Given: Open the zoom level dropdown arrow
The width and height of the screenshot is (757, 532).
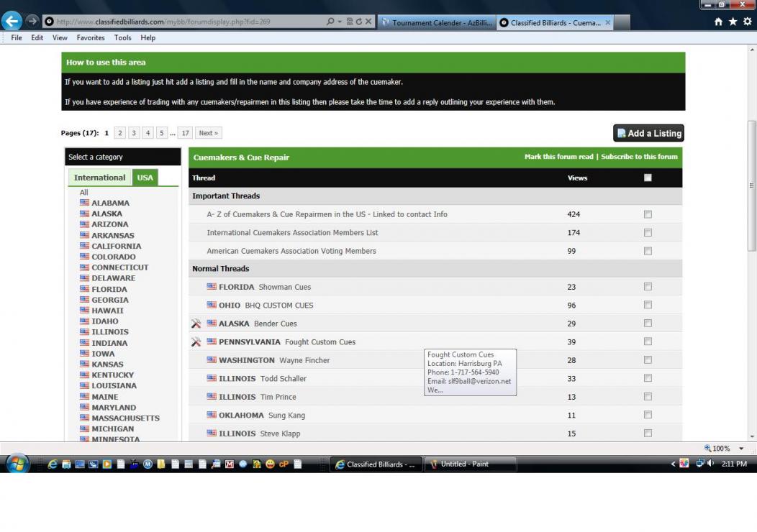Looking at the screenshot, I should (x=741, y=448).
